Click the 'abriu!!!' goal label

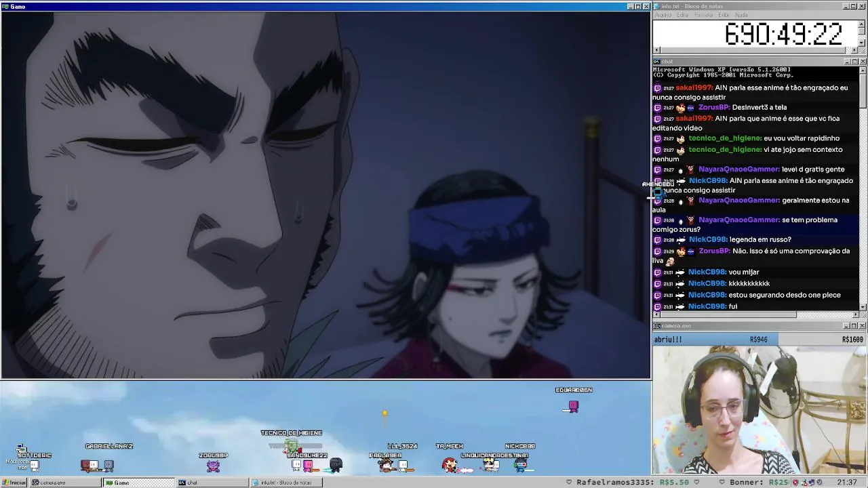coord(668,340)
